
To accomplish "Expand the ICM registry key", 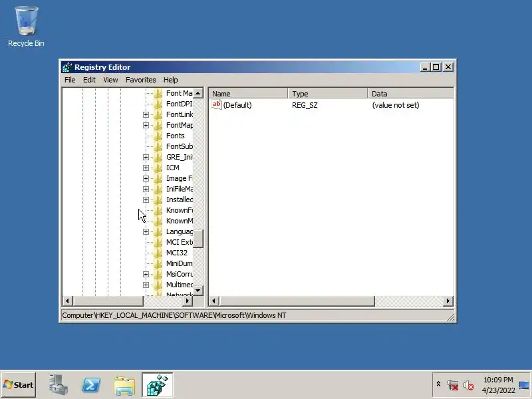I will click(146, 168).
